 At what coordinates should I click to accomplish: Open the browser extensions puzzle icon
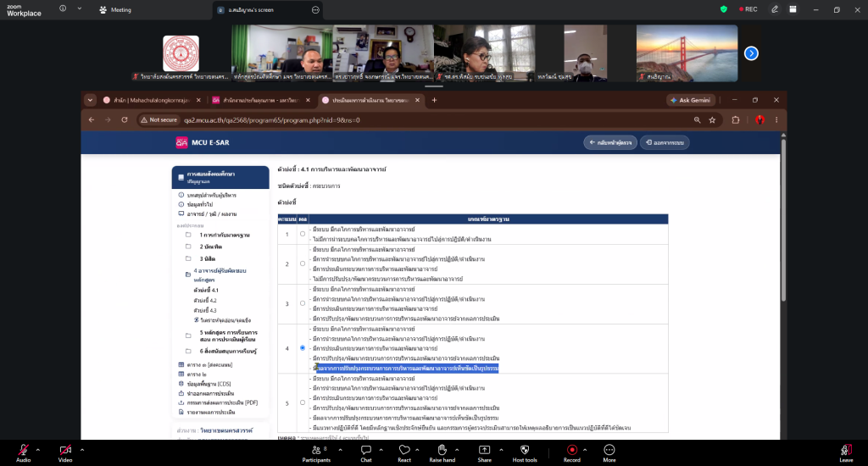tap(736, 120)
